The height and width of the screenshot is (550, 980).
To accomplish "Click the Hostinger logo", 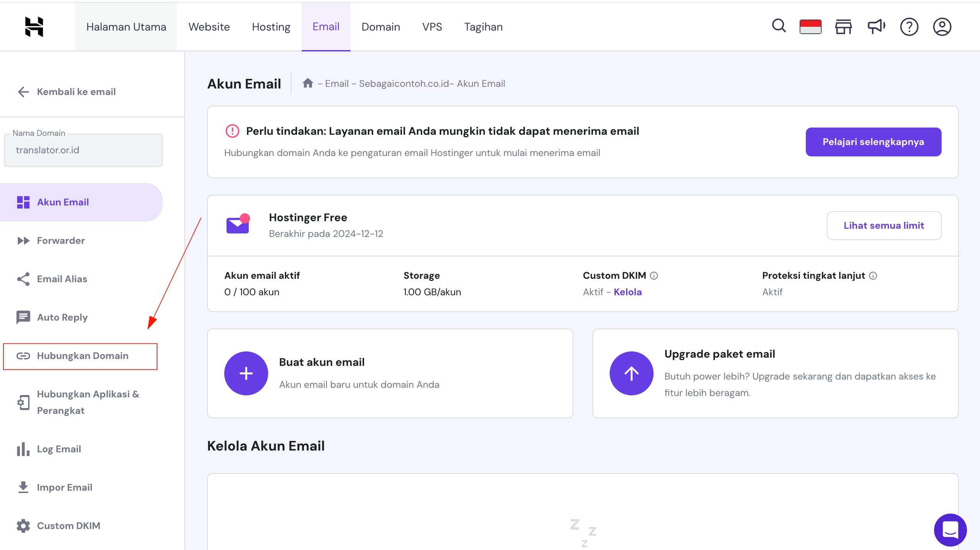I will 34,27.
